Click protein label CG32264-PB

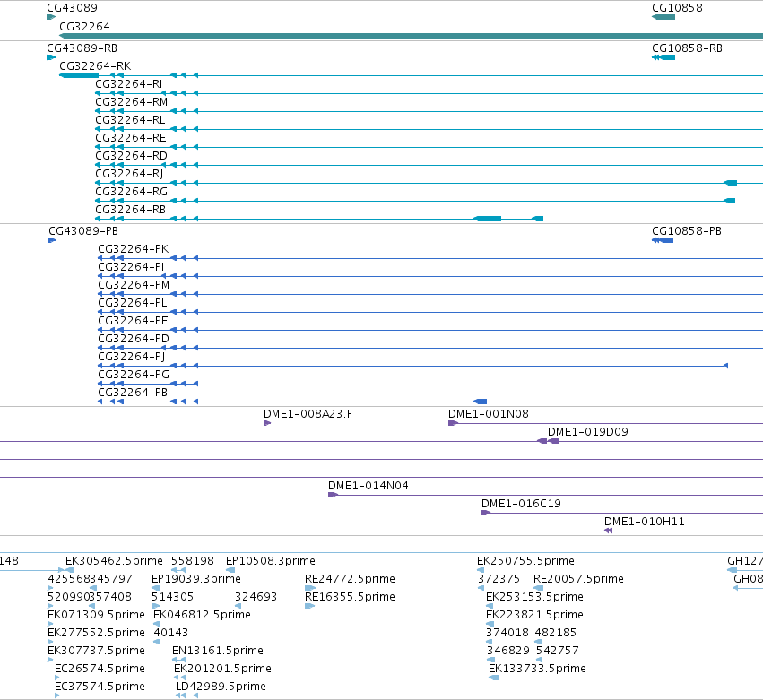[x=133, y=393]
